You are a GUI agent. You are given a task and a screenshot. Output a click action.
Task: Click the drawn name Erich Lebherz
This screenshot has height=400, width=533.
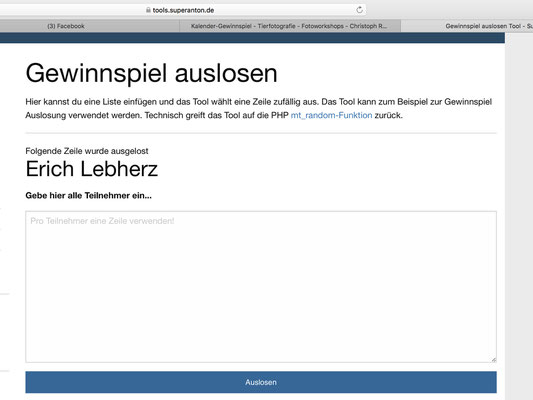pos(92,169)
